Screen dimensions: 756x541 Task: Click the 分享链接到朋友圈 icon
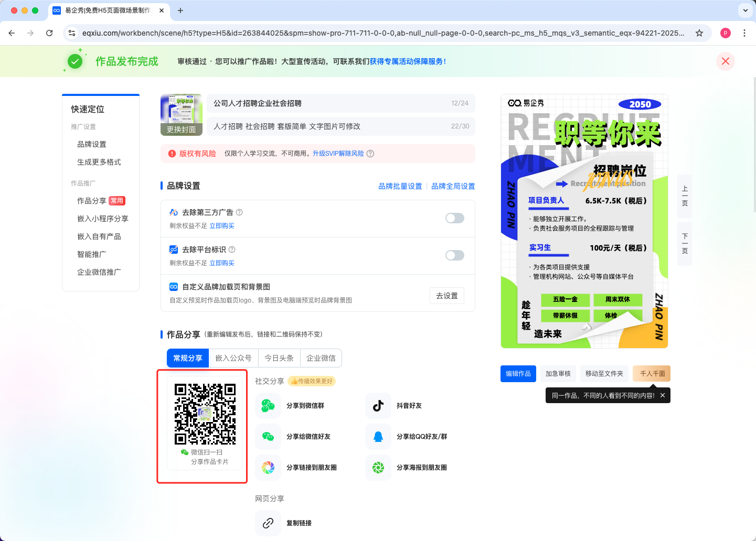[268, 468]
